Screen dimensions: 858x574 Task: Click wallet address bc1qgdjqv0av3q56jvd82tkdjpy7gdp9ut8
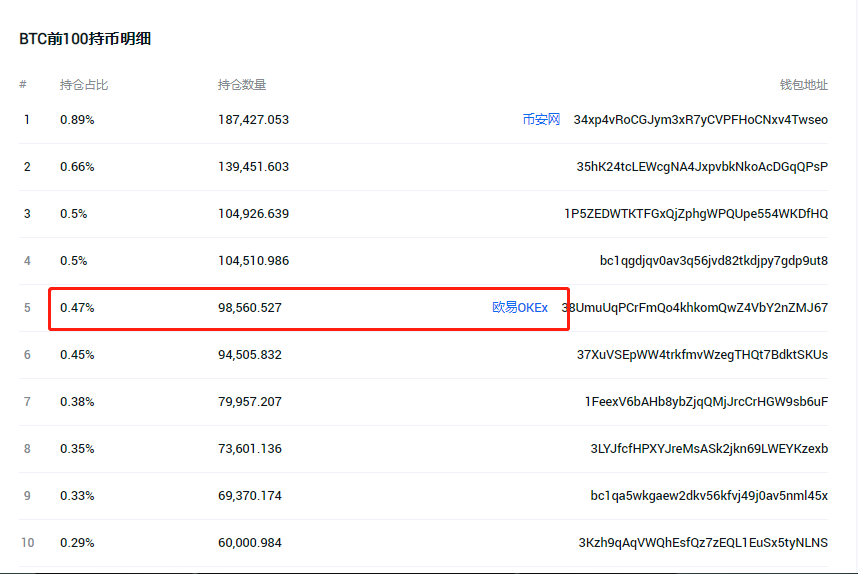714,261
